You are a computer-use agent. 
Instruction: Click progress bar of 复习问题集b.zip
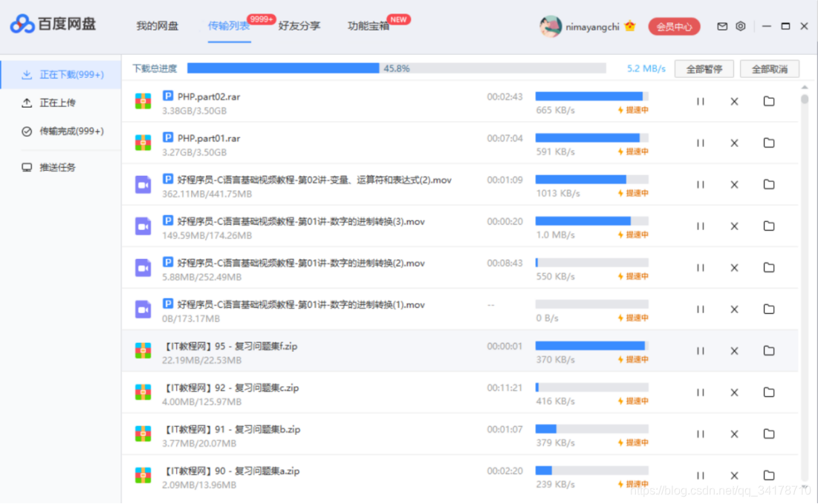click(x=591, y=429)
